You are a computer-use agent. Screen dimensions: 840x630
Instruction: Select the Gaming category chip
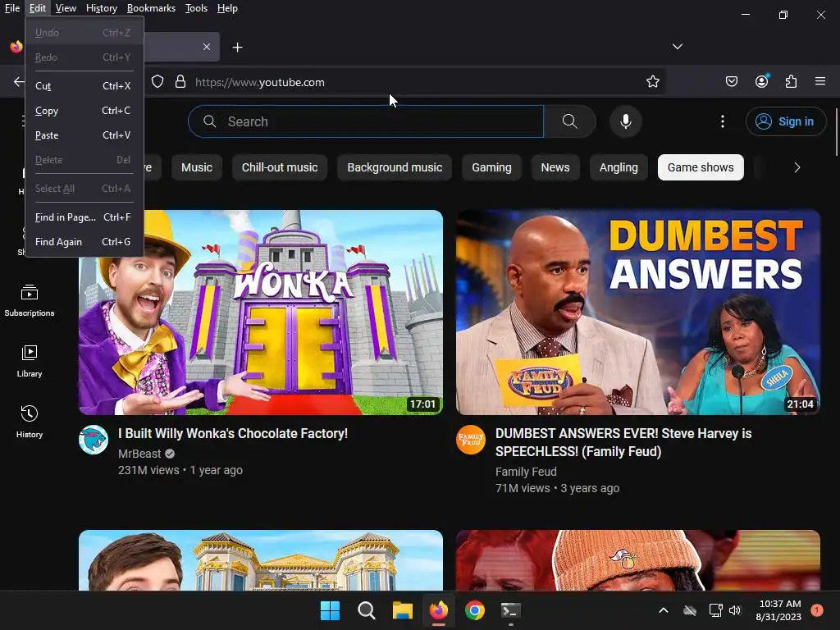click(x=492, y=167)
